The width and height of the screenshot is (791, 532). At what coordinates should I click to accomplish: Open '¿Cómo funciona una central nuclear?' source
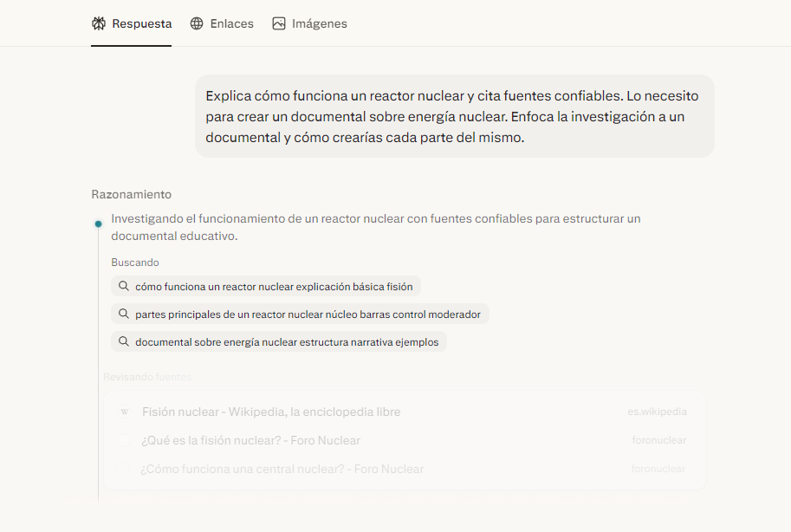(x=282, y=469)
